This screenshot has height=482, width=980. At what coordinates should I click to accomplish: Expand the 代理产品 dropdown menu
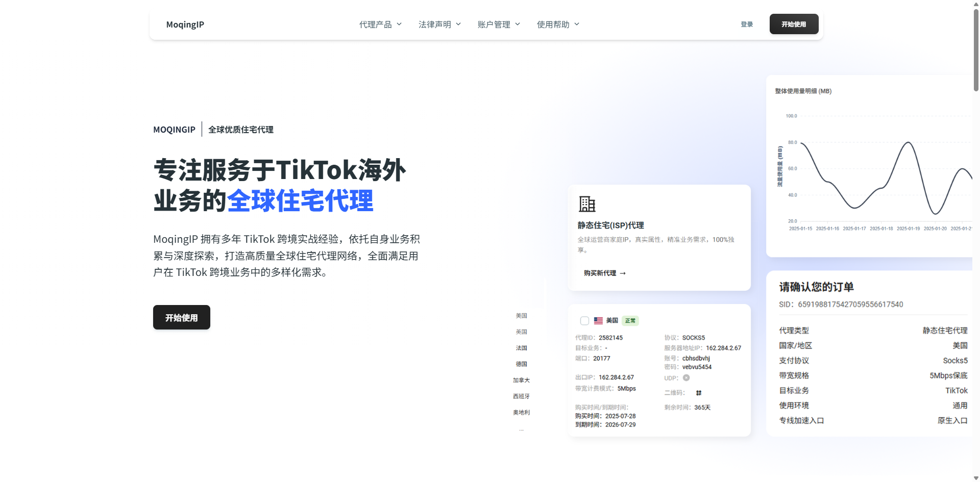380,24
